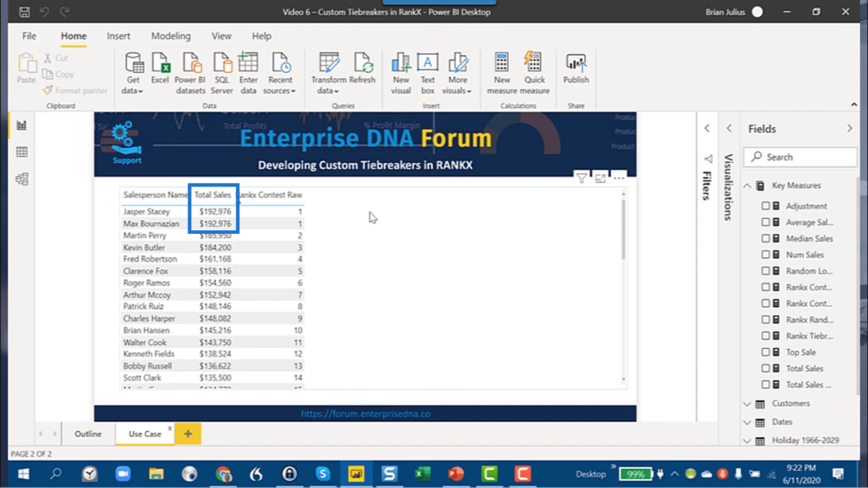Open Power BI datasets
The image size is (868, 488).
(190, 73)
